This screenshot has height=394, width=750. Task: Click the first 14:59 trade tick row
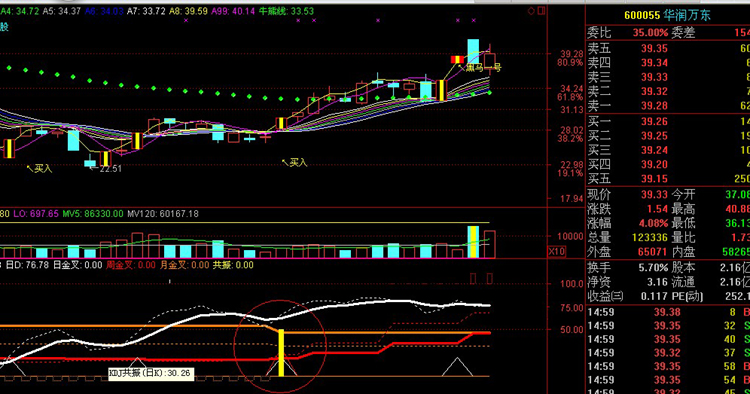[668, 312]
